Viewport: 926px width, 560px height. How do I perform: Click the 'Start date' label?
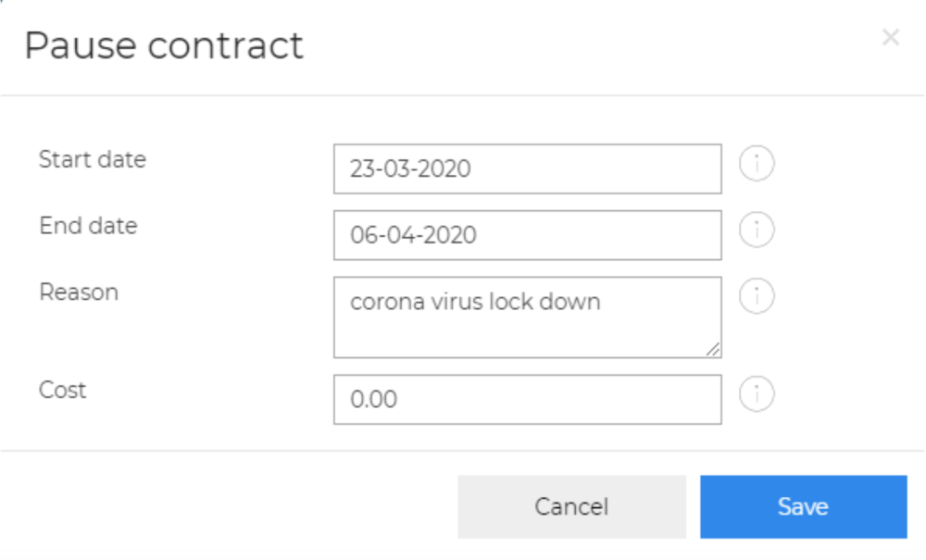(x=92, y=159)
